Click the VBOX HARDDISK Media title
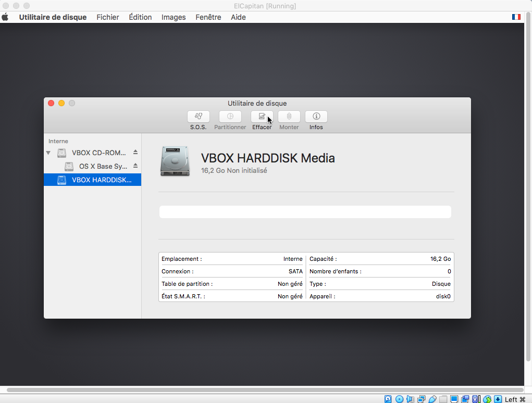The image size is (532, 403). pyautogui.click(x=268, y=158)
